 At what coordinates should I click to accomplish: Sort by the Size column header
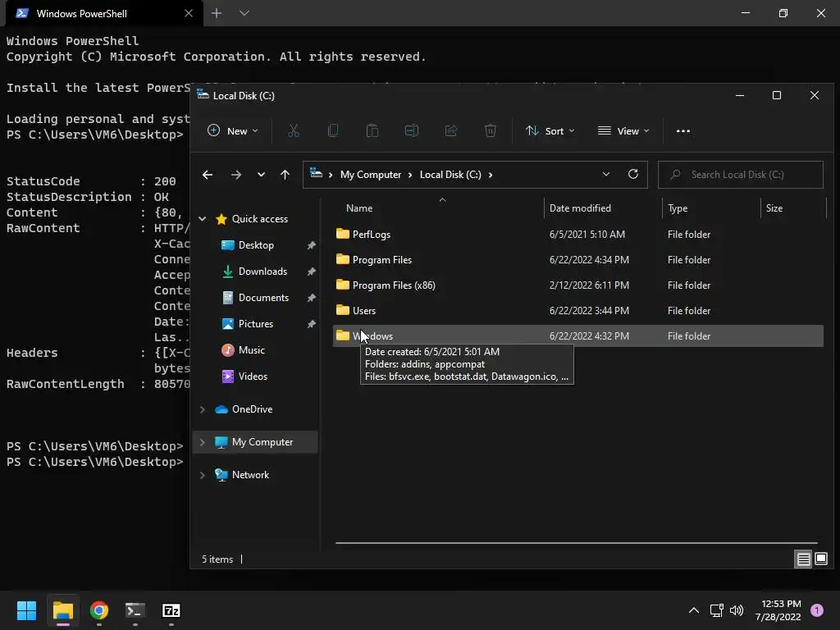point(794,208)
